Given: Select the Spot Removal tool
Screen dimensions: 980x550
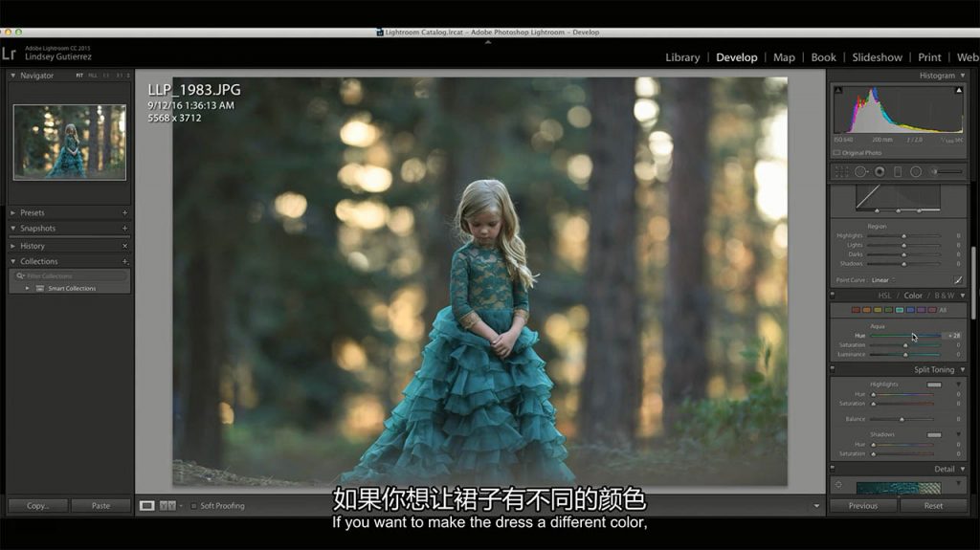Looking at the screenshot, I should point(860,171).
